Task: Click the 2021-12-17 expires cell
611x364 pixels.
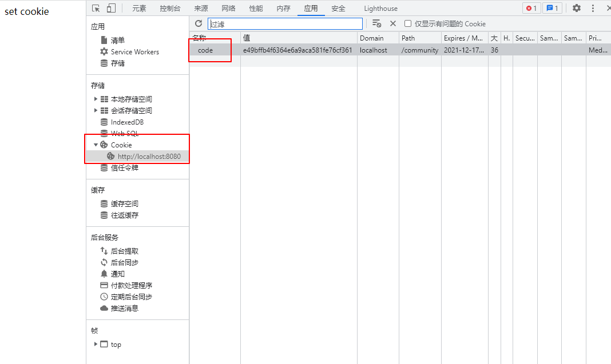Action: coord(465,50)
